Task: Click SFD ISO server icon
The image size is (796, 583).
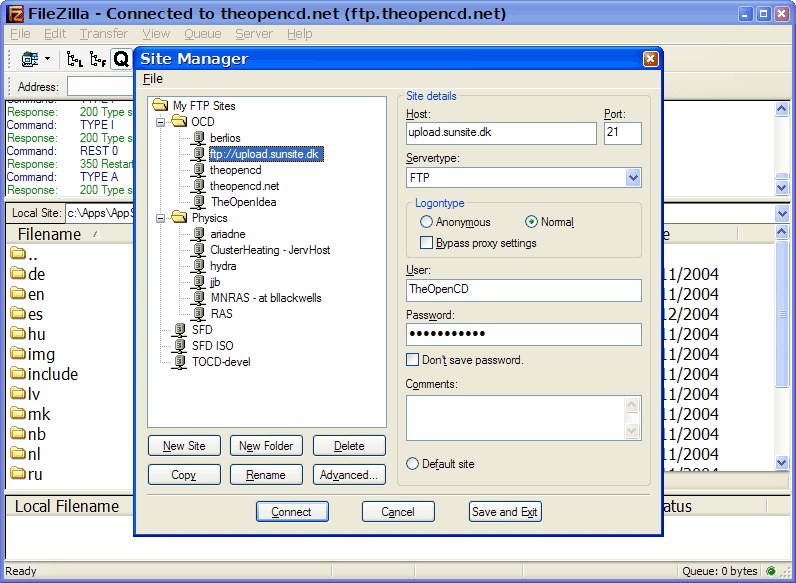Action: coord(179,345)
